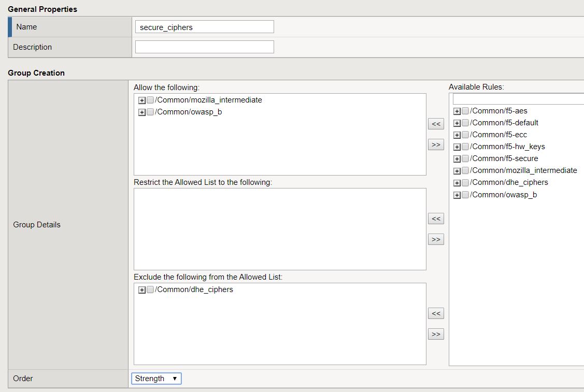
Task: Click the >> button beside the Exclude list
Action: tap(435, 334)
